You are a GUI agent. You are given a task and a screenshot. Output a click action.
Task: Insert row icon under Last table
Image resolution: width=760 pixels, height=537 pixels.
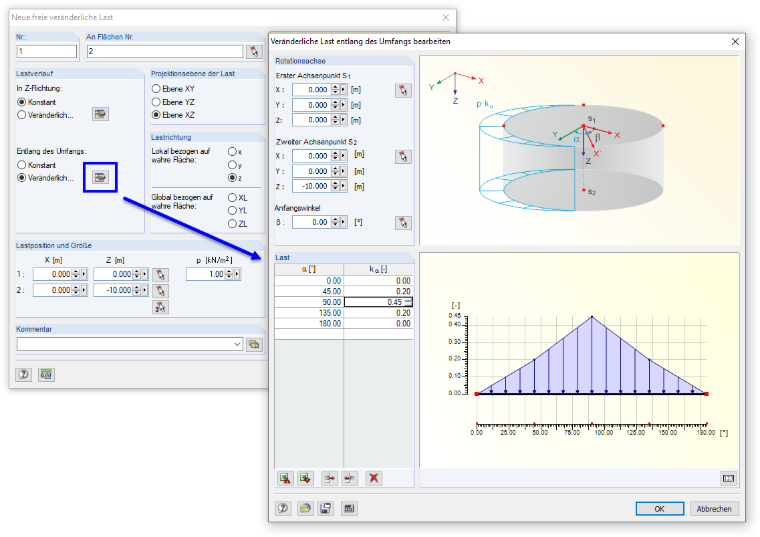330,479
